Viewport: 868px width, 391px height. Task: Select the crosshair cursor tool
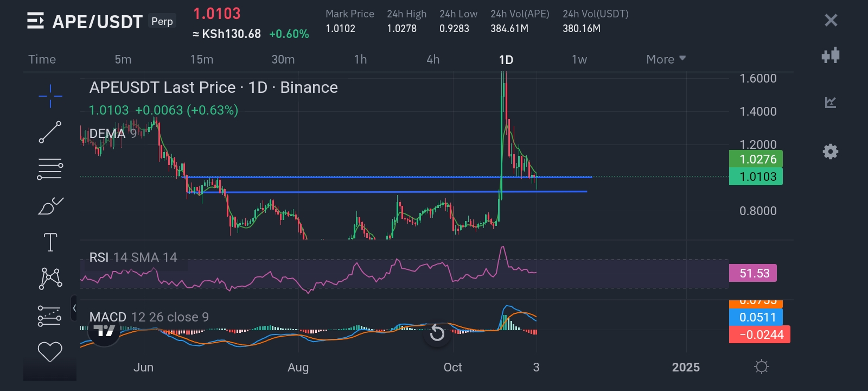point(50,96)
